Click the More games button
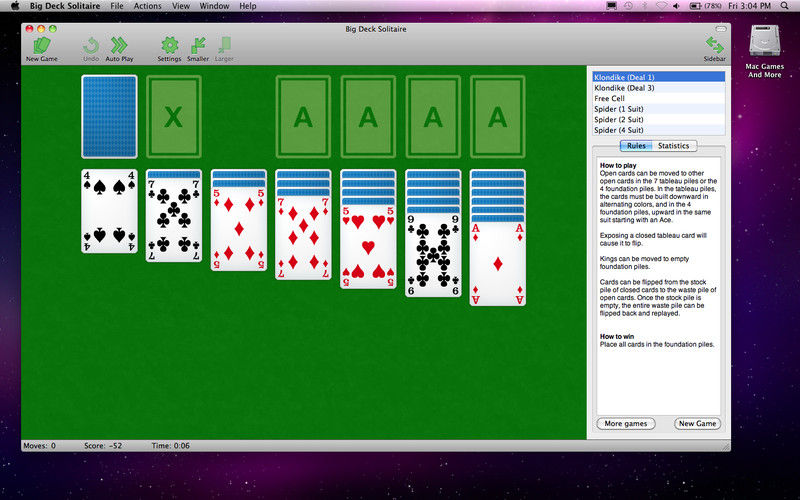Image resolution: width=800 pixels, height=500 pixels. (626, 423)
